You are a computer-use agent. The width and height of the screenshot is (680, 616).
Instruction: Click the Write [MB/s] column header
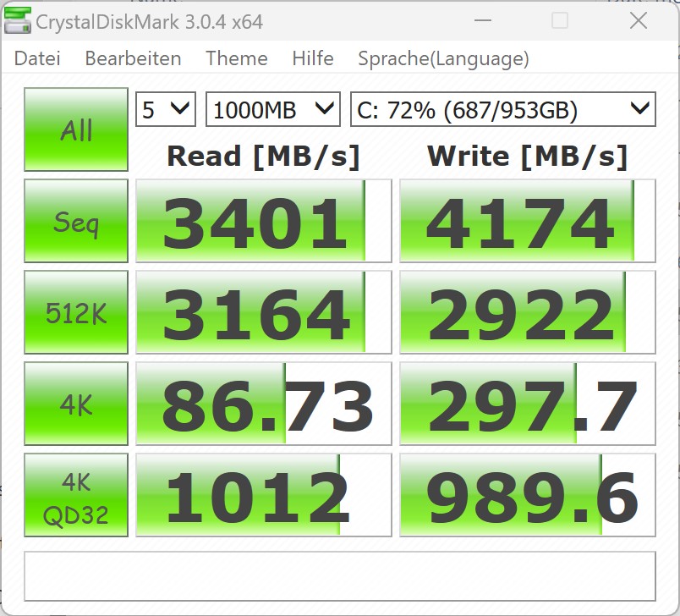click(528, 157)
